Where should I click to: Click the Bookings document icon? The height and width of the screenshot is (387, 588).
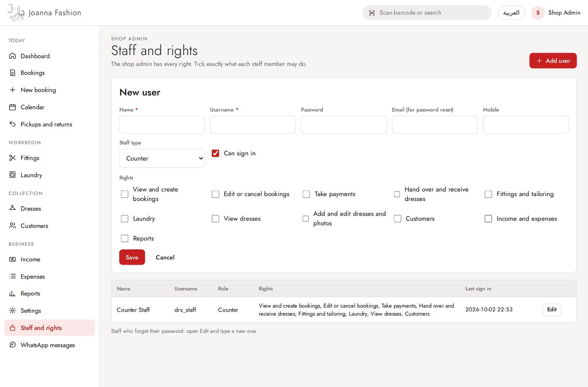point(12,73)
